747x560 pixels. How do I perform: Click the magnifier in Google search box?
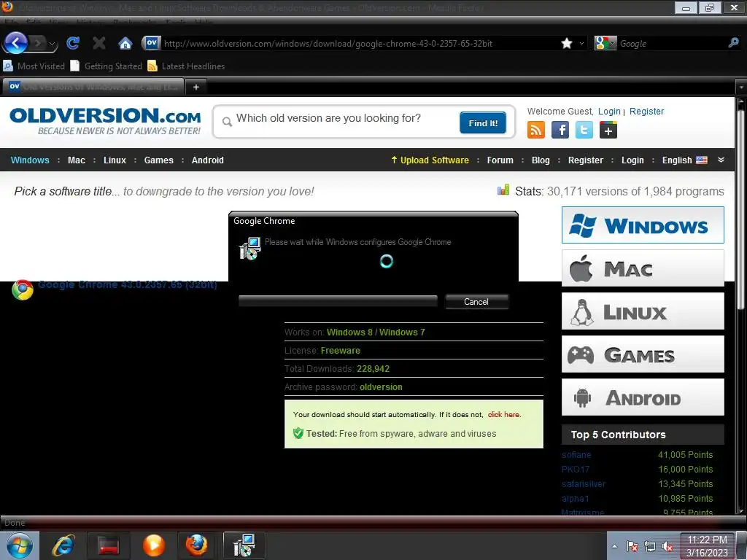pyautogui.click(x=734, y=43)
